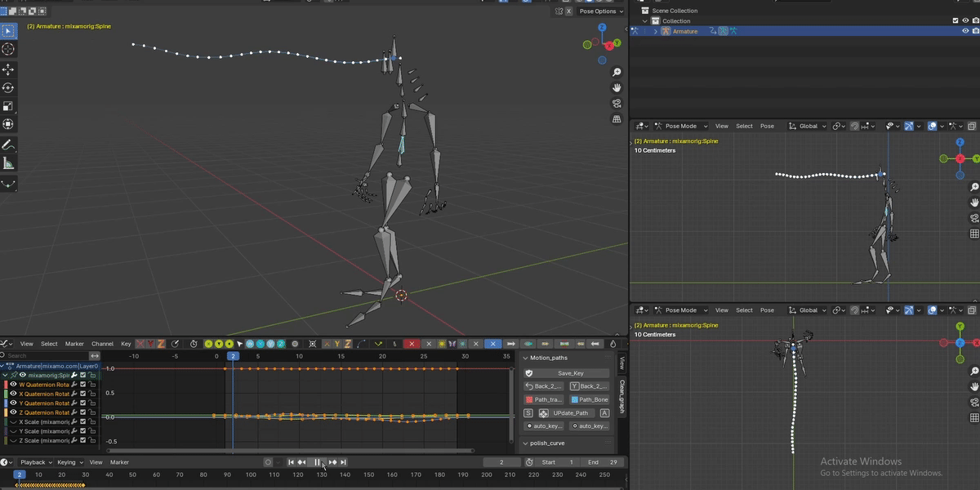
Task: Select the Measure tool
Action: click(8, 163)
